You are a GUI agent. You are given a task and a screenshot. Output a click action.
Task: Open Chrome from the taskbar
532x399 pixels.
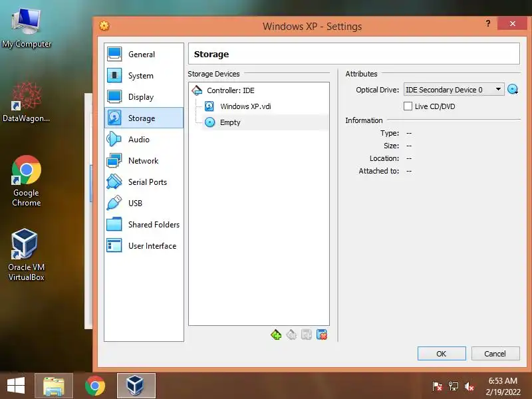[x=95, y=386]
